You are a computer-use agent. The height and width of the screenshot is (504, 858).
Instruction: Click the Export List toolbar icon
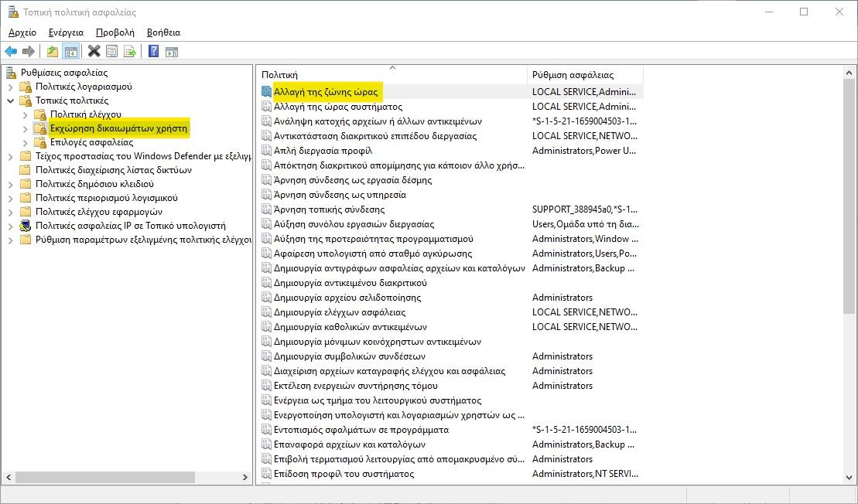coord(130,51)
